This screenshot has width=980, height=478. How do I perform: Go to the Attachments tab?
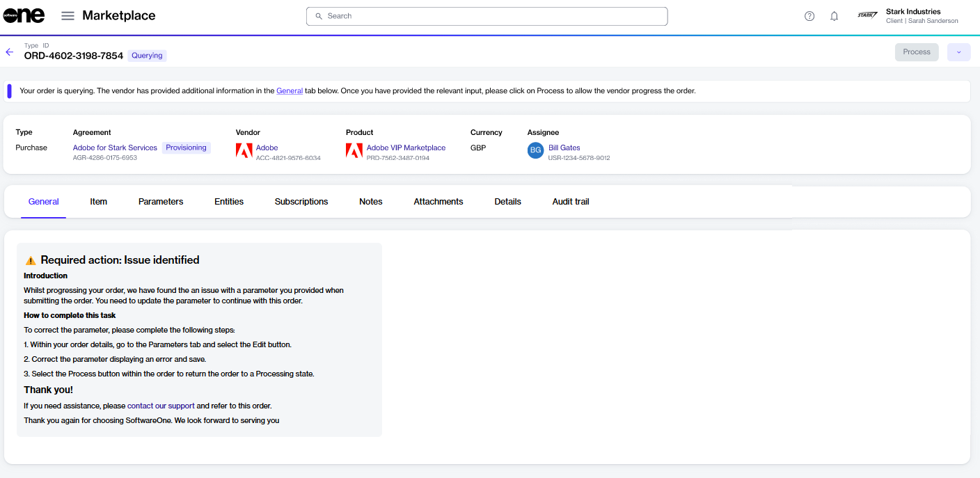[438, 202]
